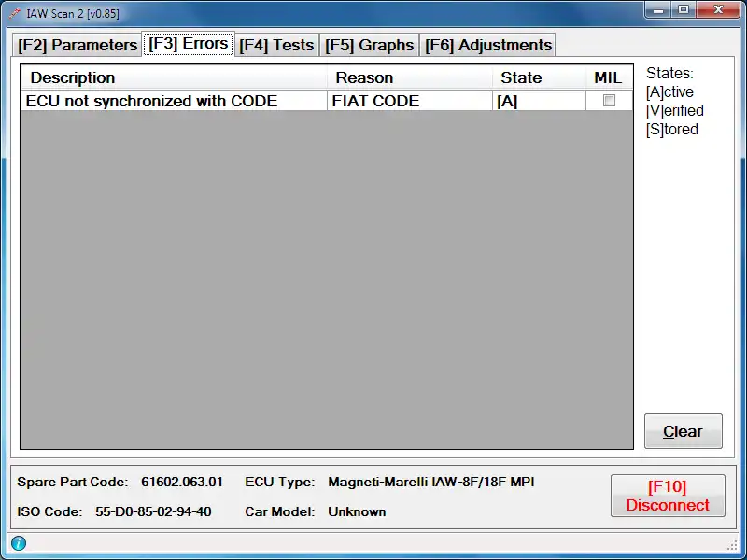Click the ISO code value 55-D0-85-02-94-40
The width and height of the screenshot is (747, 560).
point(153,511)
